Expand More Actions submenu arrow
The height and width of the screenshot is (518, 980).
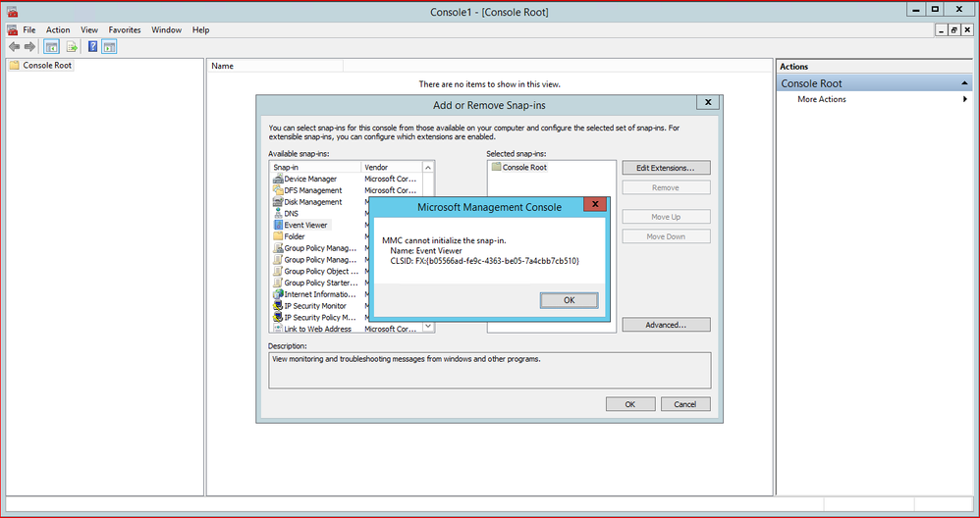965,99
